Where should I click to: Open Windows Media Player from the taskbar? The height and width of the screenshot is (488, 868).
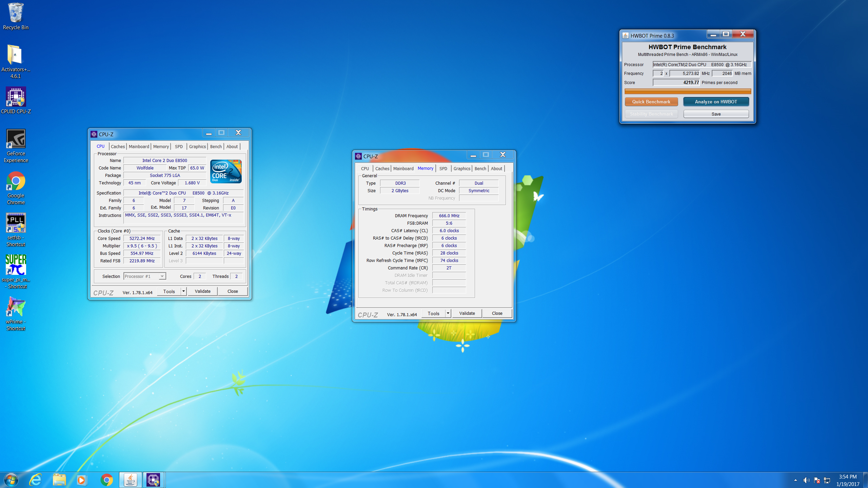point(81,480)
